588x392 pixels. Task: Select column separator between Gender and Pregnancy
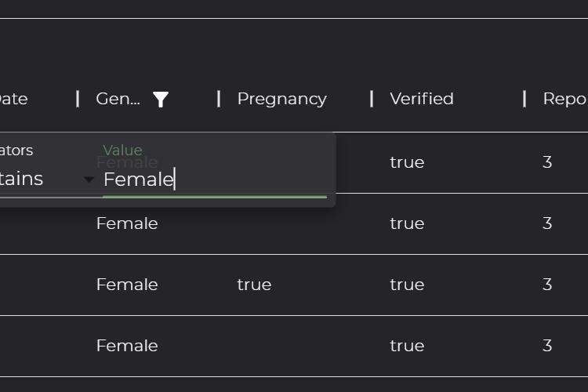219,99
